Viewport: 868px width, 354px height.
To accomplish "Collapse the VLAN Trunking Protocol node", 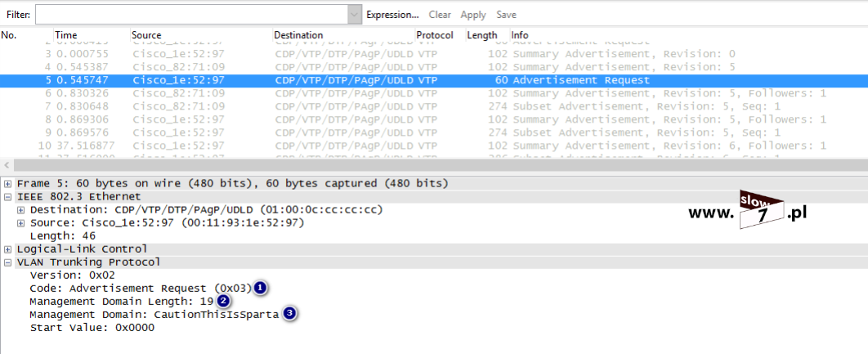I will click(x=7, y=262).
